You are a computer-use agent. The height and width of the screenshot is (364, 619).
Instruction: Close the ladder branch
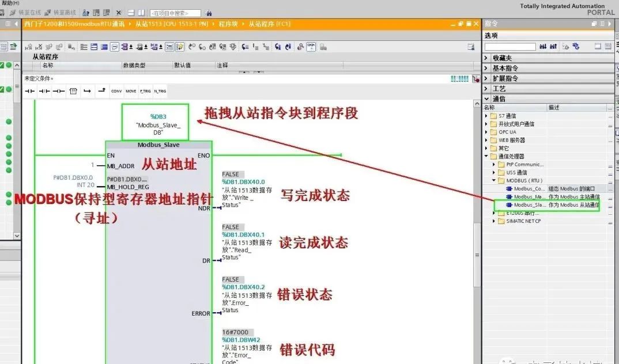[x=101, y=91]
